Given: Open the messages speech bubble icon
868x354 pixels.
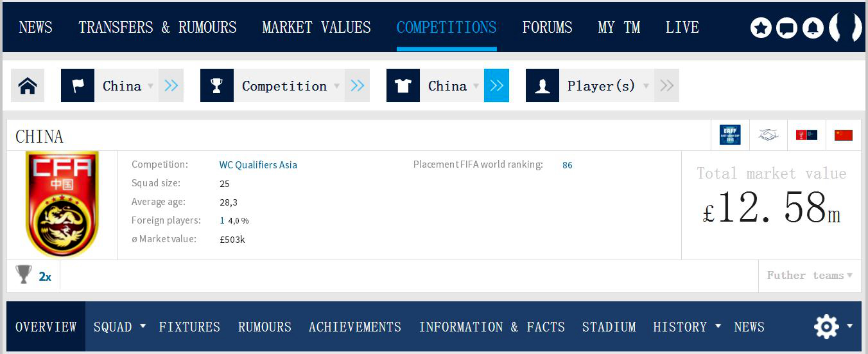Looking at the screenshot, I should click(786, 28).
